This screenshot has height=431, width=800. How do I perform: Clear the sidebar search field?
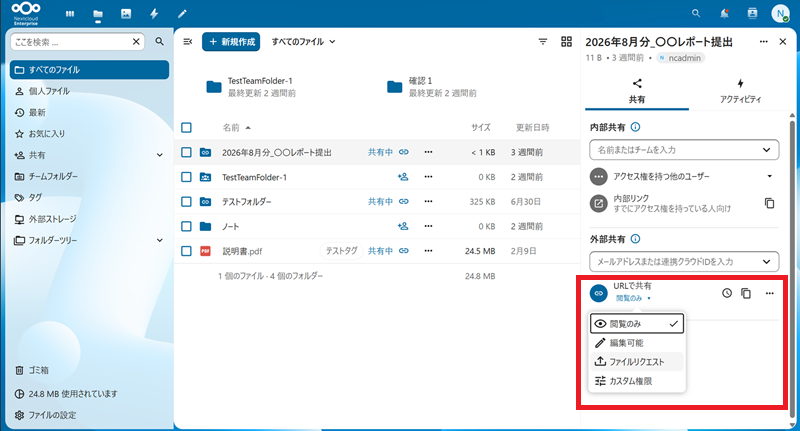coord(136,42)
